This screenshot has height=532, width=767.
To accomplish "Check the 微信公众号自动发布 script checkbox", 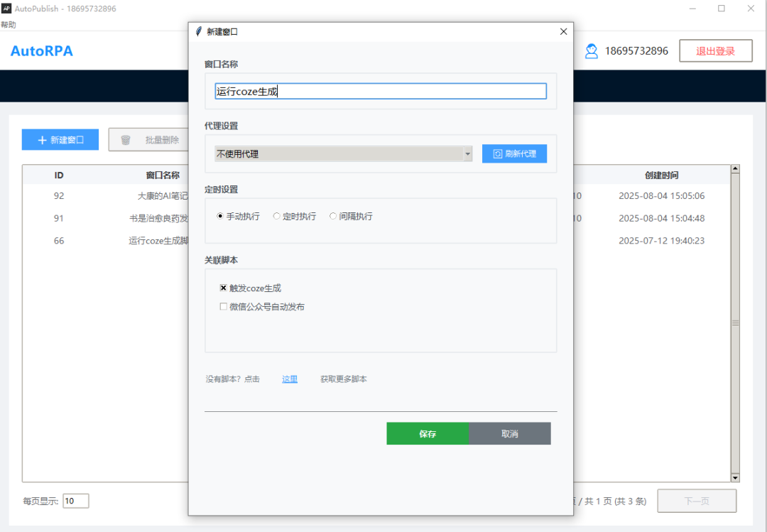I will click(224, 307).
